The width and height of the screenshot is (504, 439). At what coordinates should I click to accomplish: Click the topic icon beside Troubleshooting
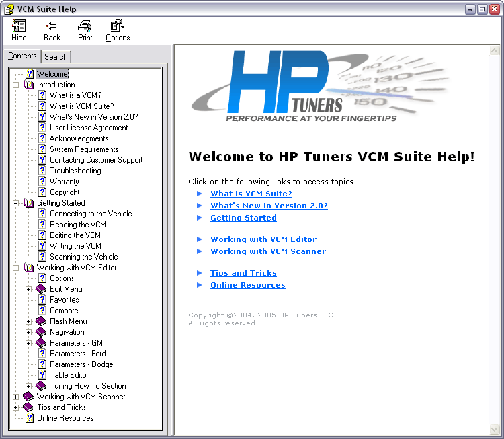(x=42, y=171)
